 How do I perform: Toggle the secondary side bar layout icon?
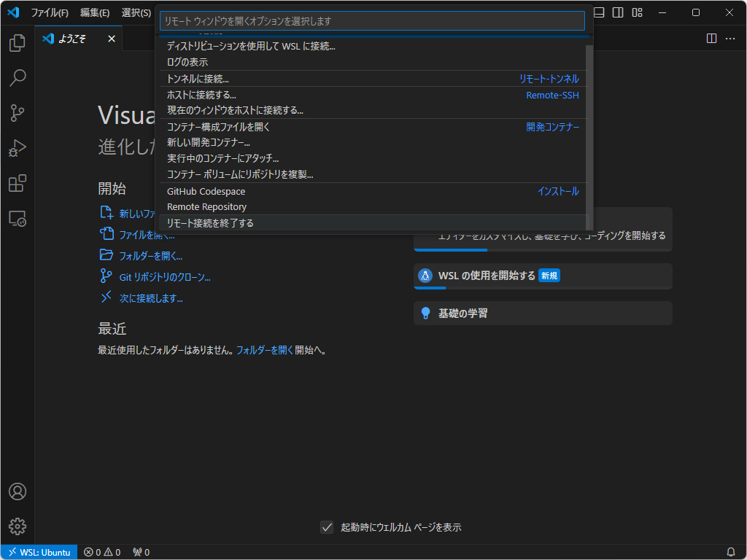coord(618,12)
